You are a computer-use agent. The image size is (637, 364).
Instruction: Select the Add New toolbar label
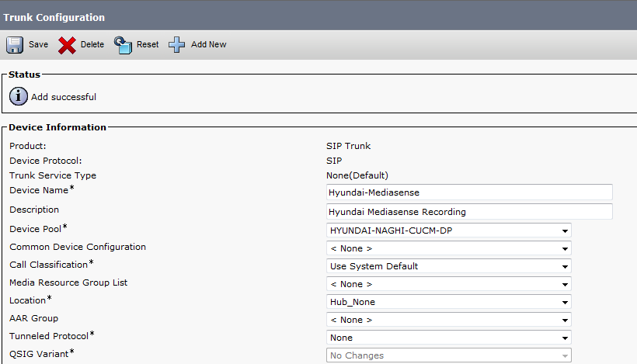pos(208,45)
